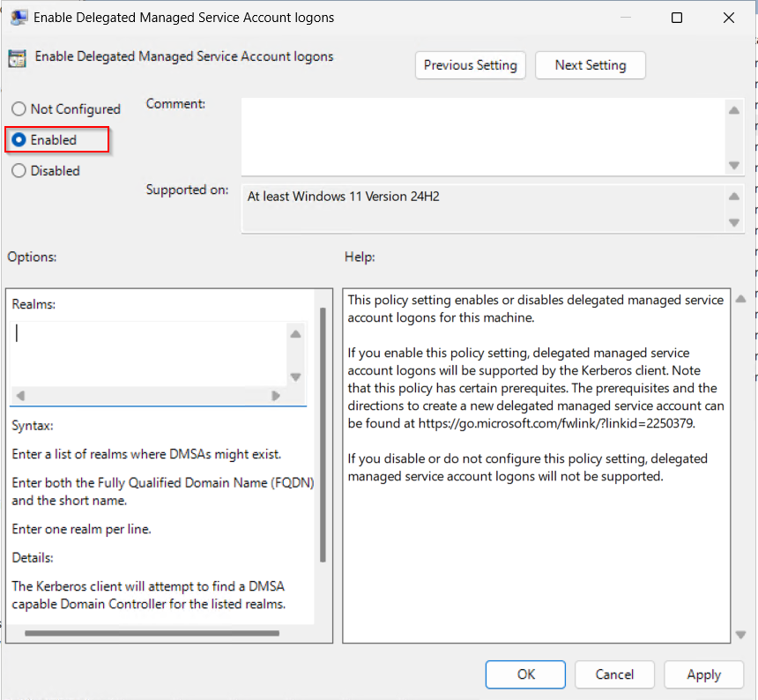Click Cancel to discard changes
Screen dimensions: 758x700
tap(614, 674)
